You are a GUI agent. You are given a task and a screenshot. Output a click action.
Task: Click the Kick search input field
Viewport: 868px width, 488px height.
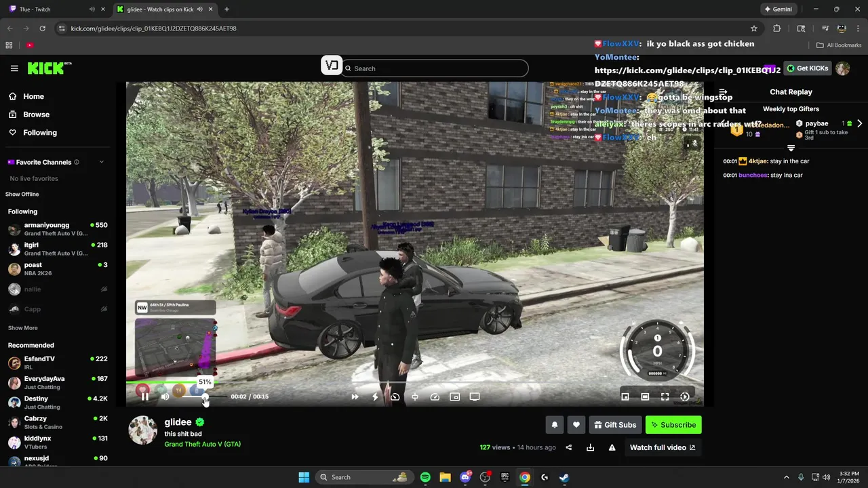(x=435, y=68)
